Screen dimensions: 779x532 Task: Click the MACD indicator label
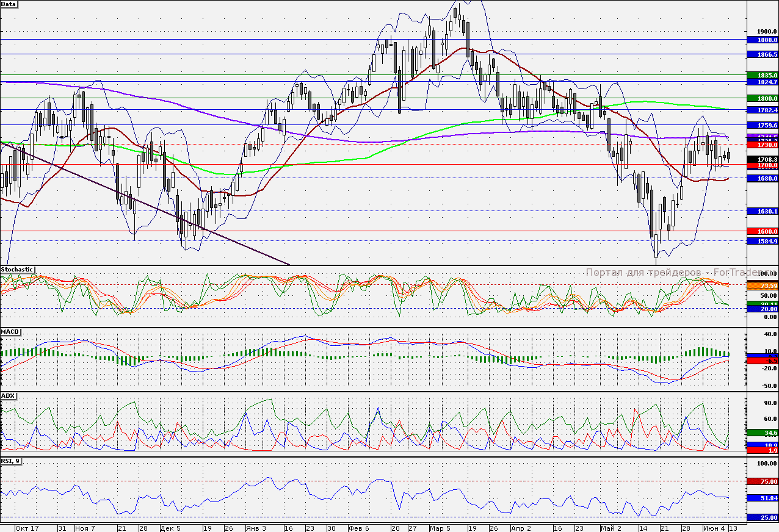(x=11, y=331)
